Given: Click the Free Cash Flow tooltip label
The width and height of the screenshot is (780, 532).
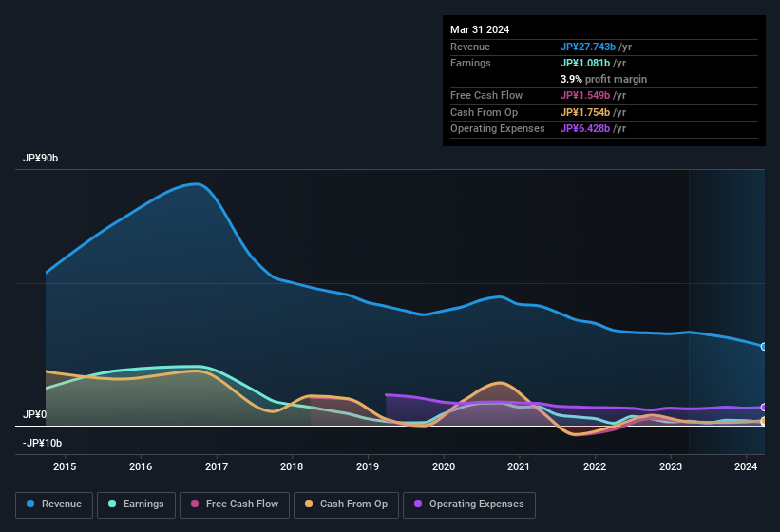Looking at the screenshot, I should [486, 95].
